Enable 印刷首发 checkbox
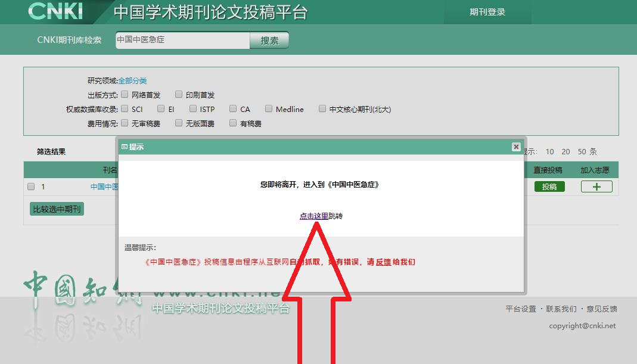The width and height of the screenshot is (637, 364). (179, 94)
